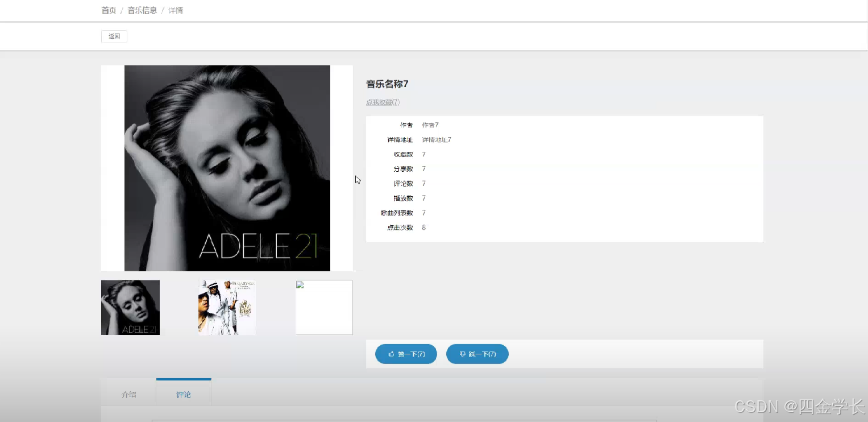Viewport: 868px width, 422px height.
Task: Focus the comment input box at bottom
Action: (404, 421)
